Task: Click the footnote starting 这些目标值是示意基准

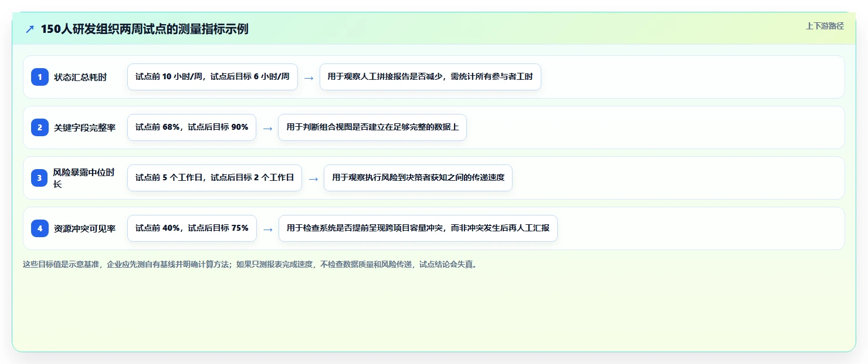Action: 251,264
